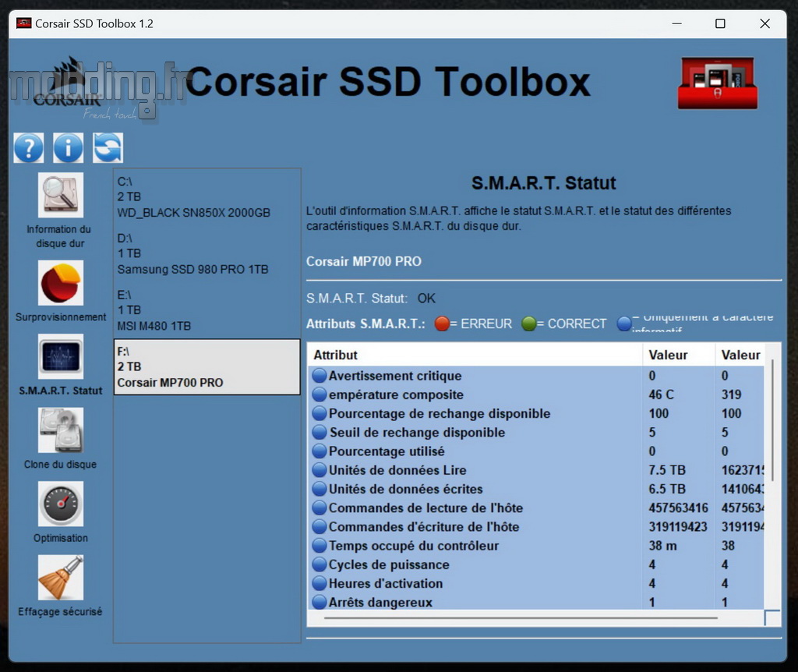Minimize the Corsair SSD Toolbox window
Viewport: 798px width, 672px height.
677,23
